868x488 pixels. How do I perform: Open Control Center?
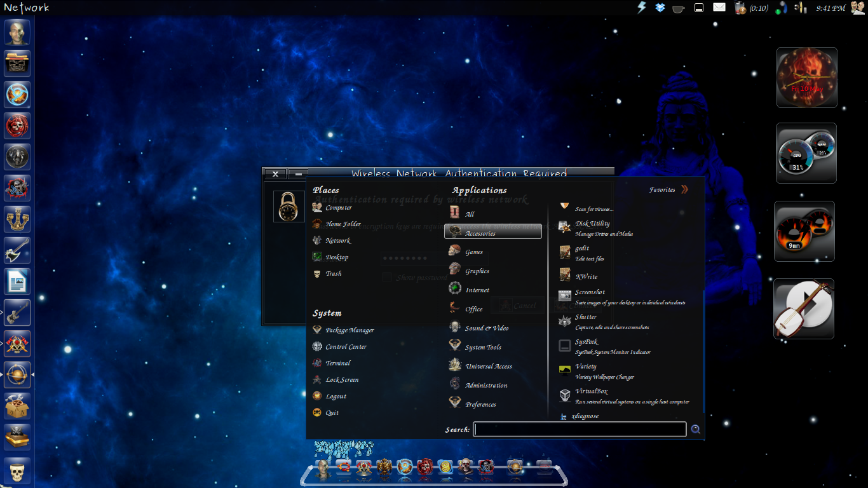[x=339, y=347]
